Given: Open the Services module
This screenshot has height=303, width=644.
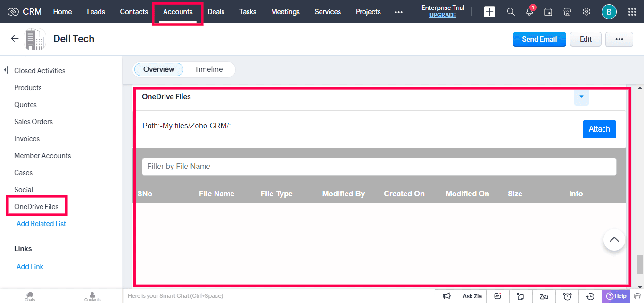Looking at the screenshot, I should click(328, 12).
